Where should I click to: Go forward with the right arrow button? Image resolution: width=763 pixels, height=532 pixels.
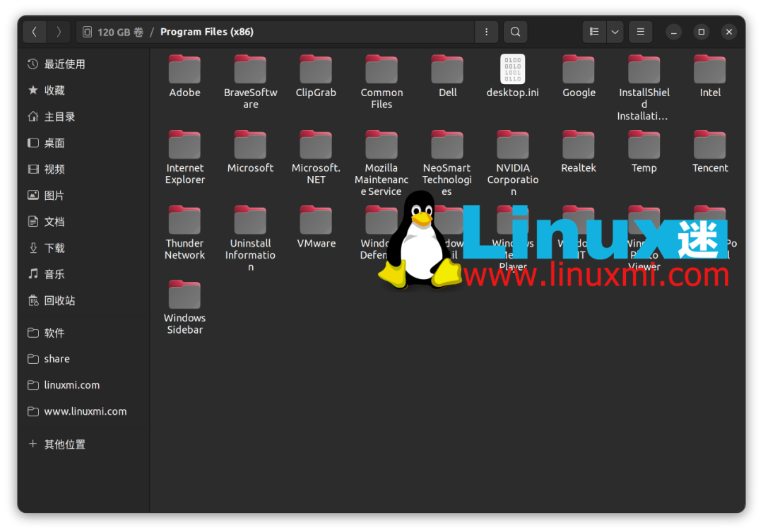59,32
